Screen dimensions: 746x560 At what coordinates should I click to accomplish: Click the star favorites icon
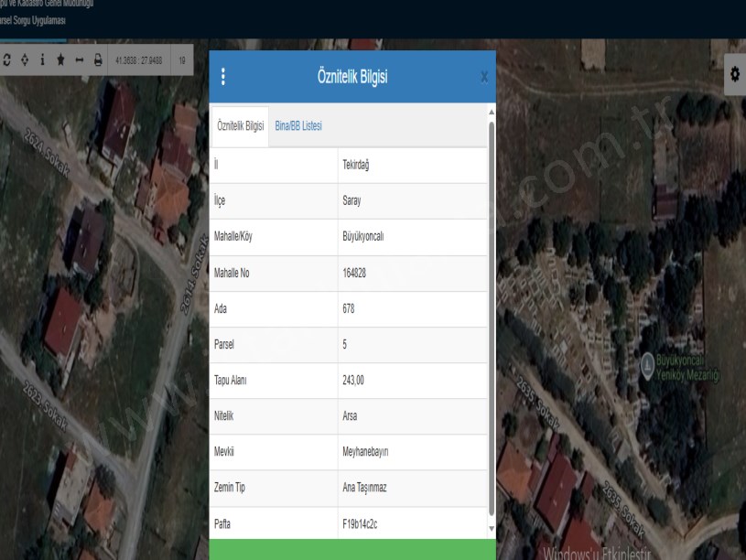[x=60, y=60]
